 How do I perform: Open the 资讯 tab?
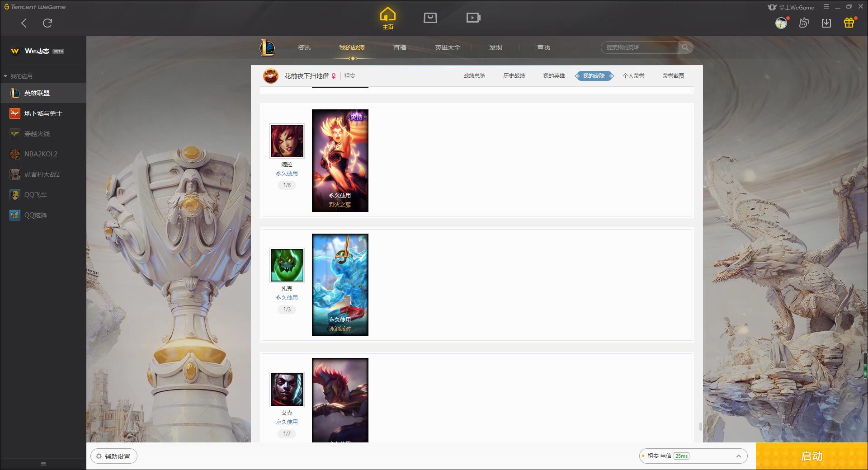(304, 47)
